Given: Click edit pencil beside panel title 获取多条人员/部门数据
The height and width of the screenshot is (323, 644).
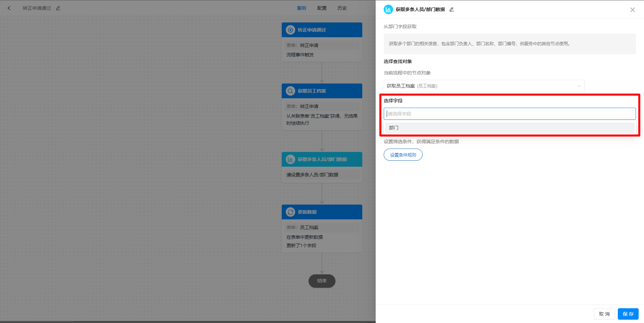Looking at the screenshot, I should coord(452,10).
